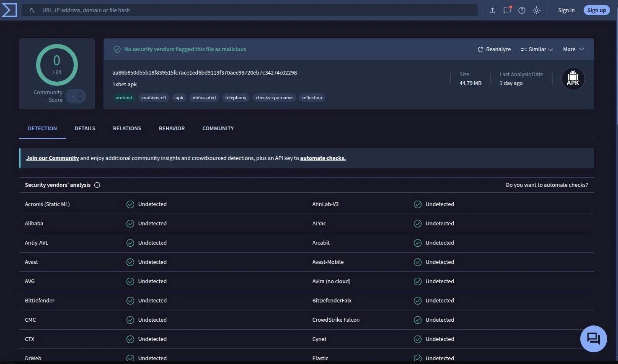Expand the More dropdown menu
This screenshot has height=364, width=618.
tap(573, 49)
